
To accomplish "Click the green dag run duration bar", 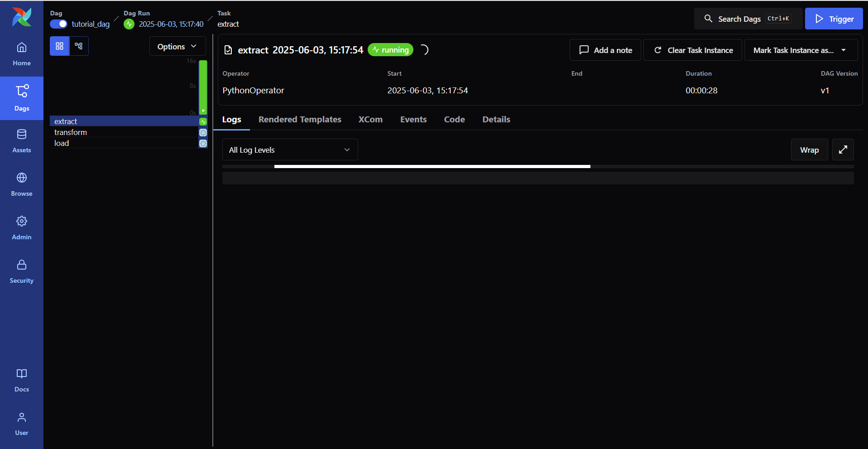I will tap(203, 87).
